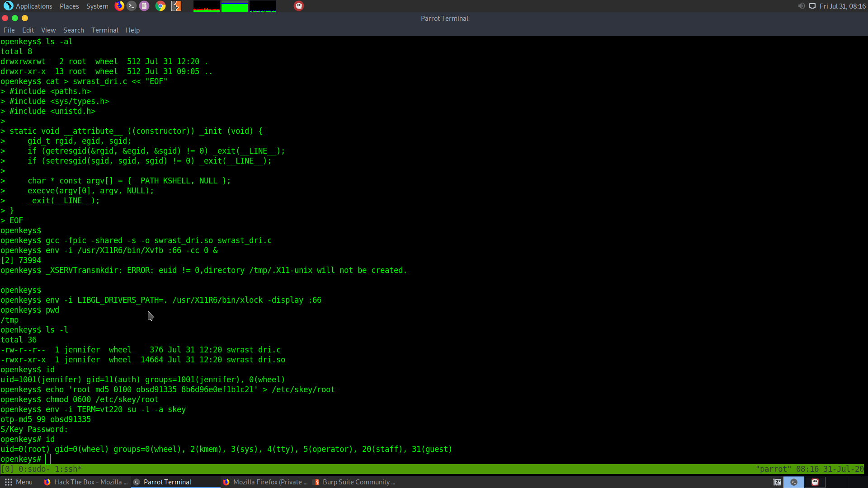Click the purple text editor launcher
This screenshot has width=868, height=488.
(x=144, y=6)
